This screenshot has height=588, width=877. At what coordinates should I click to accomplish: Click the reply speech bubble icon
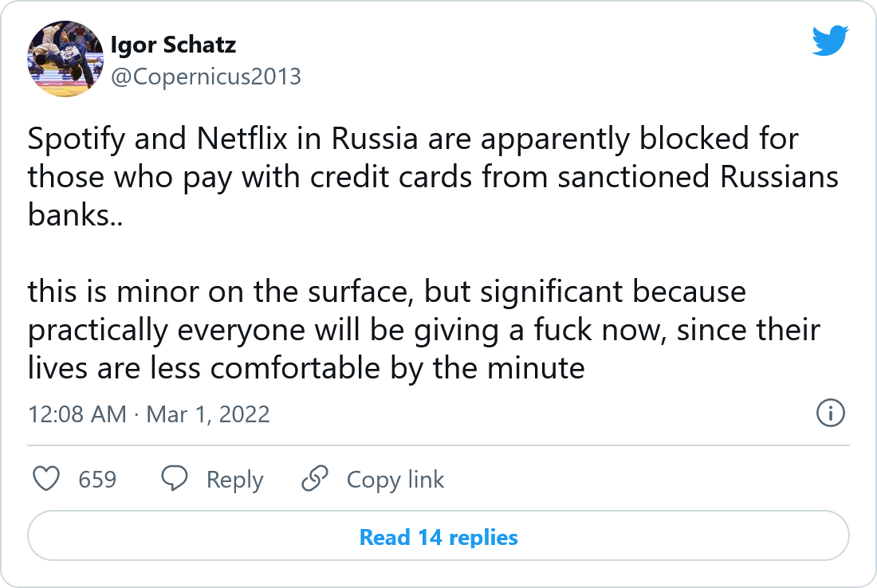pos(175,479)
